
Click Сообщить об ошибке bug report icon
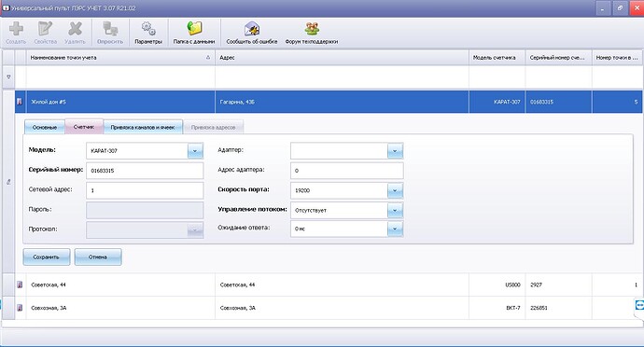pos(252,29)
